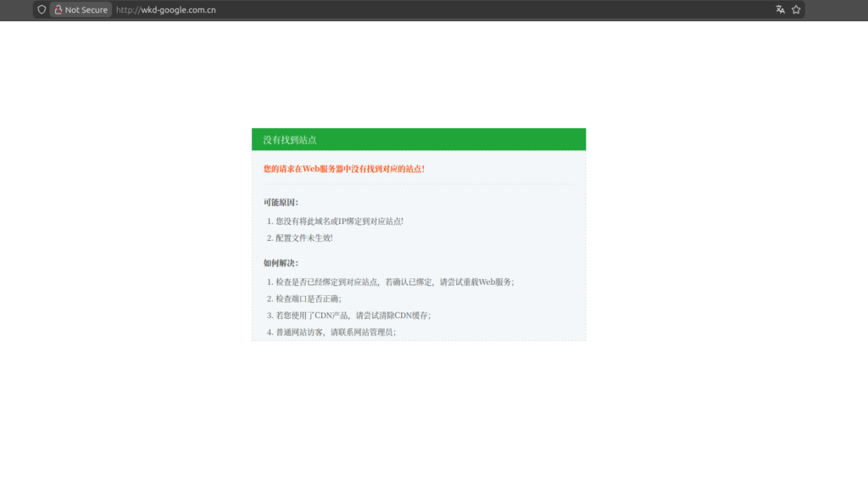Click the Not Secure warning badge
This screenshot has width=868, height=492.
[x=81, y=9]
